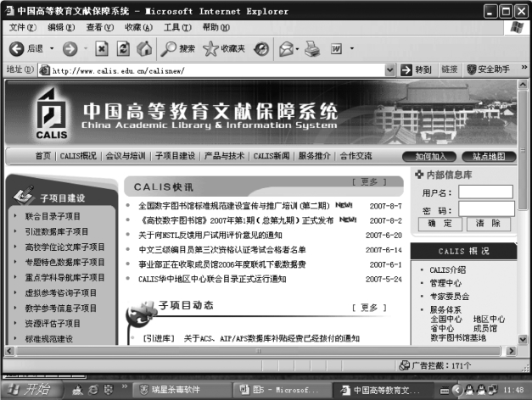The width and height of the screenshot is (532, 400).
Task: Open the Favorites (收藏夹) star button
Action: click(x=224, y=49)
